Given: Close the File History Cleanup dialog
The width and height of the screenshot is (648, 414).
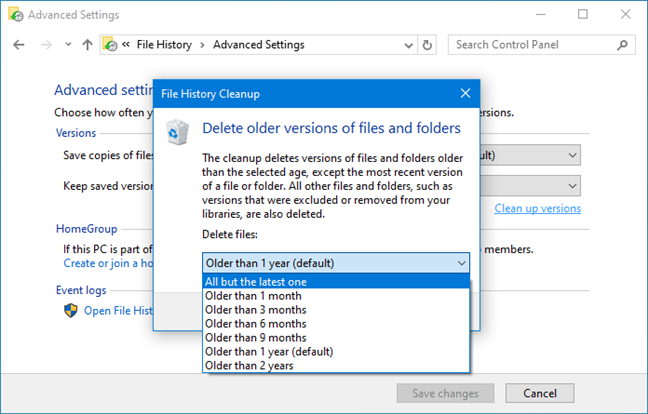Looking at the screenshot, I should pos(465,93).
